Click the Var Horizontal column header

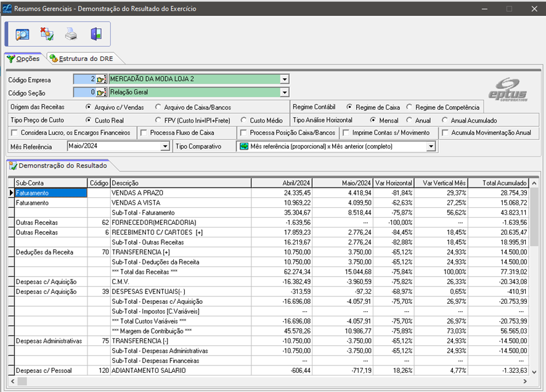[394, 183]
